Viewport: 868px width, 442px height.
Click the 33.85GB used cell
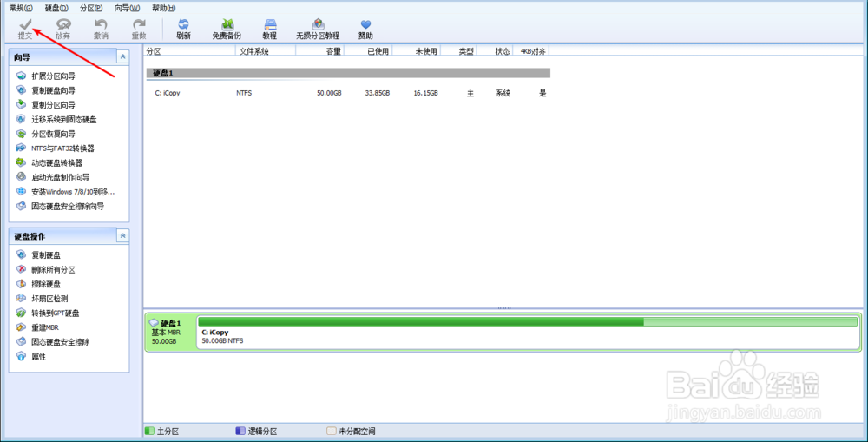377,93
